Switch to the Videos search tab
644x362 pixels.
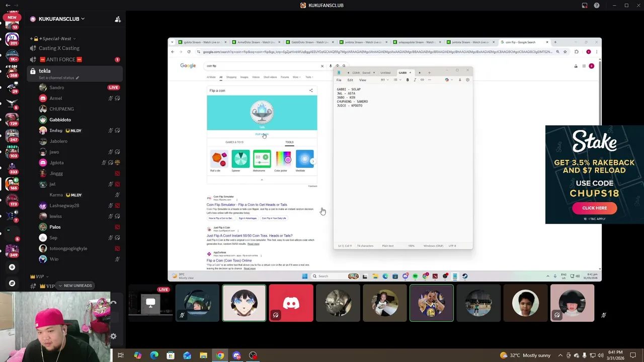(256, 77)
